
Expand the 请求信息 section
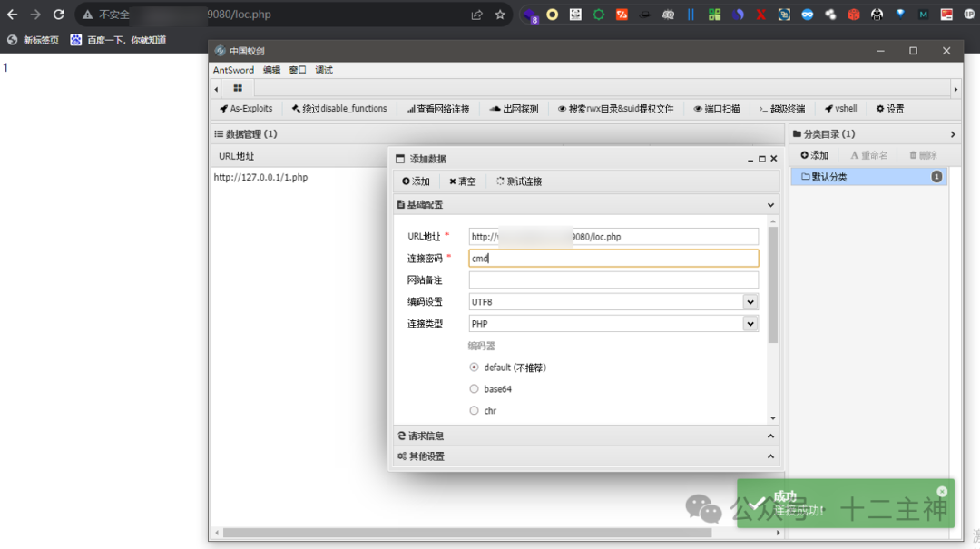coord(584,435)
